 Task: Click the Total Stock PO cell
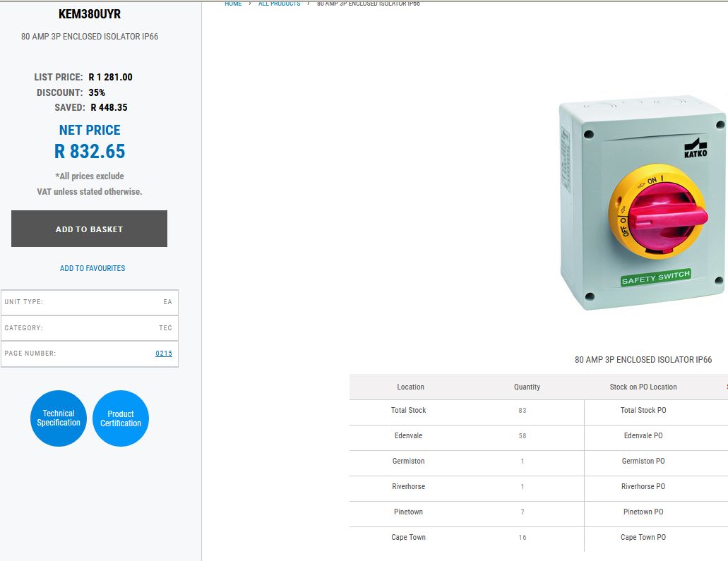point(643,410)
